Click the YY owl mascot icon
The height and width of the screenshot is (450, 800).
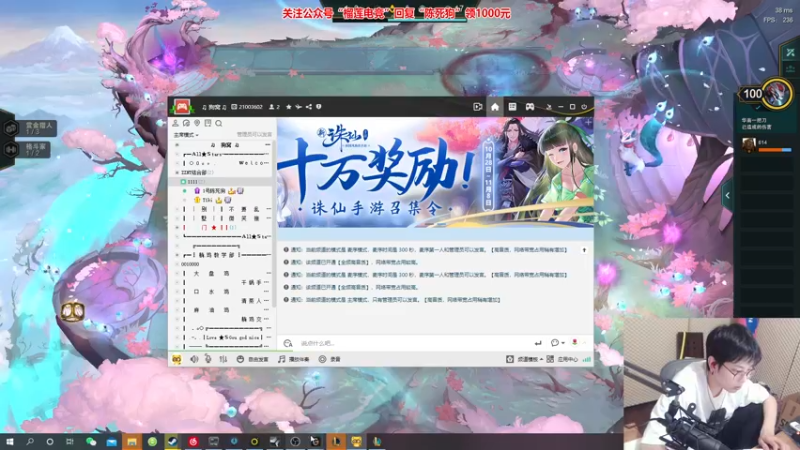(177, 359)
